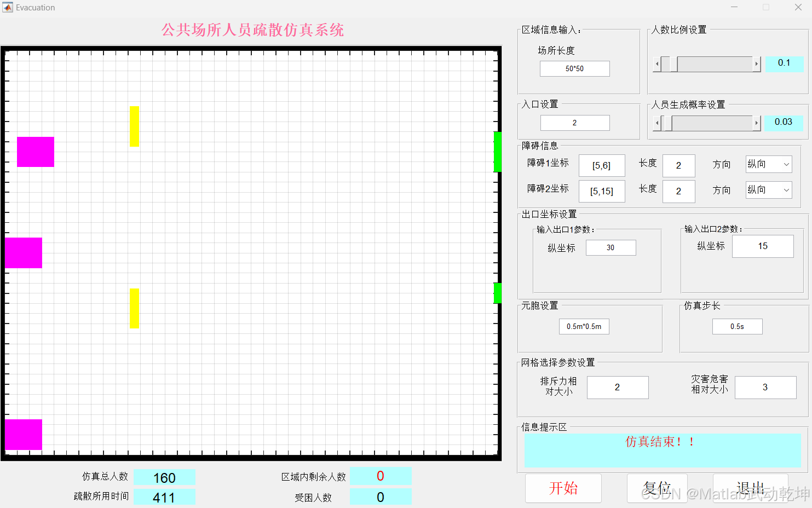Select the 入口设置 entrance count field
This screenshot has height=508, width=812.
click(x=574, y=123)
